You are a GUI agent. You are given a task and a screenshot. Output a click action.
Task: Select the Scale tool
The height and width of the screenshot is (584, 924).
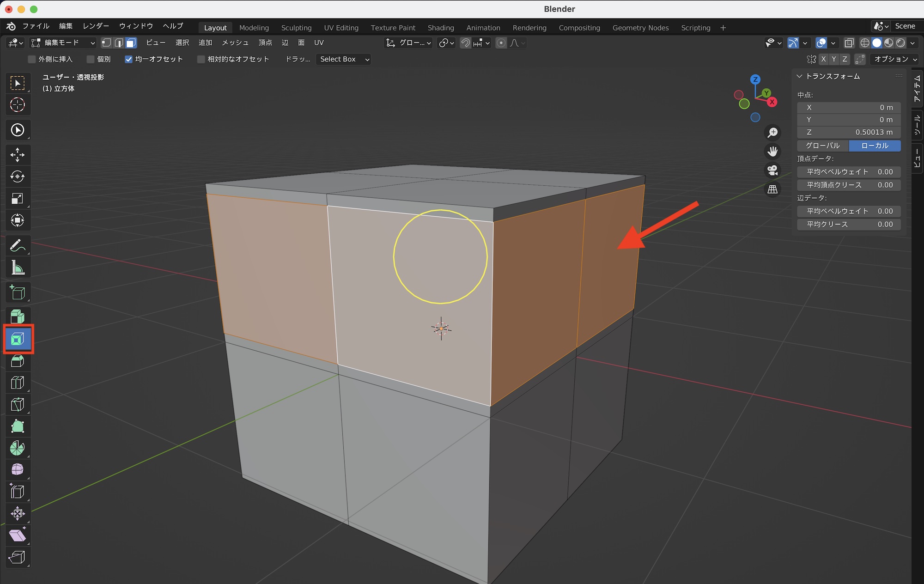click(18, 199)
